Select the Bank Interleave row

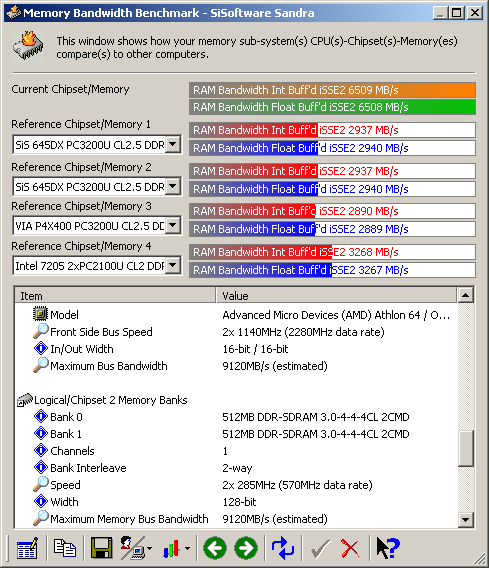click(235, 468)
